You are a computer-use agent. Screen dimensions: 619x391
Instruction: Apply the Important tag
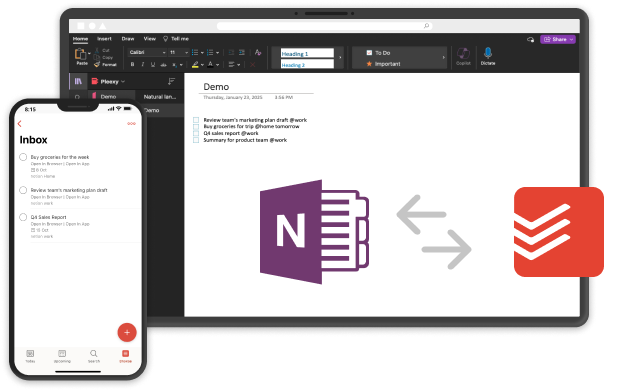[x=383, y=64]
